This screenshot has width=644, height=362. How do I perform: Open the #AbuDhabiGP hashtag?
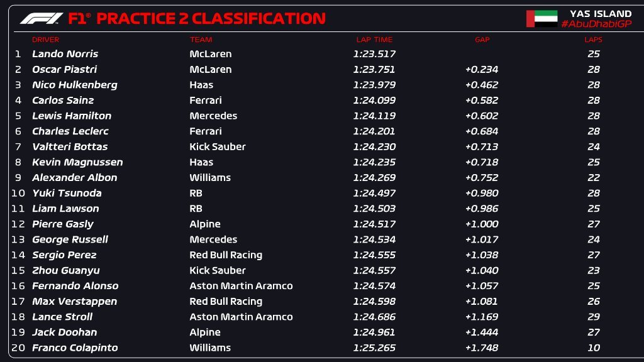point(596,24)
